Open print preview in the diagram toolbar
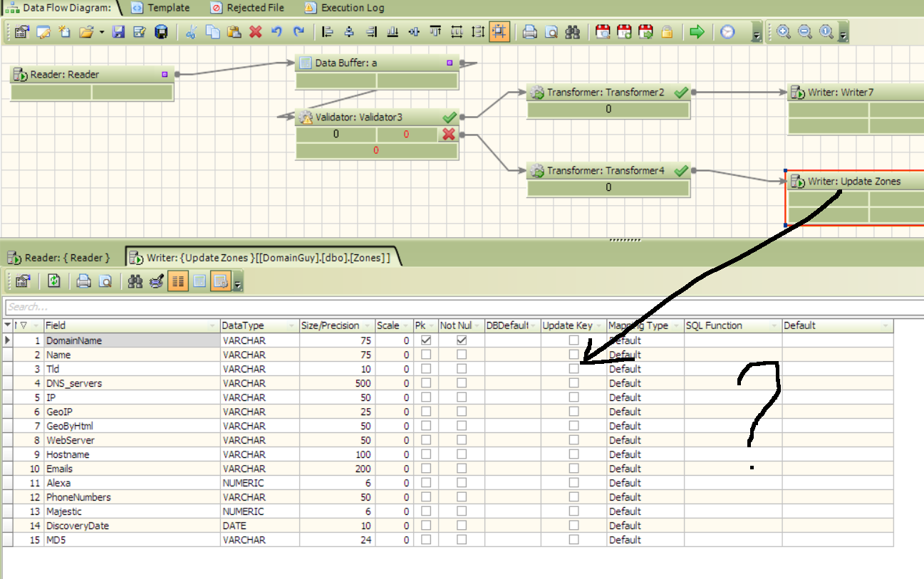 click(551, 32)
